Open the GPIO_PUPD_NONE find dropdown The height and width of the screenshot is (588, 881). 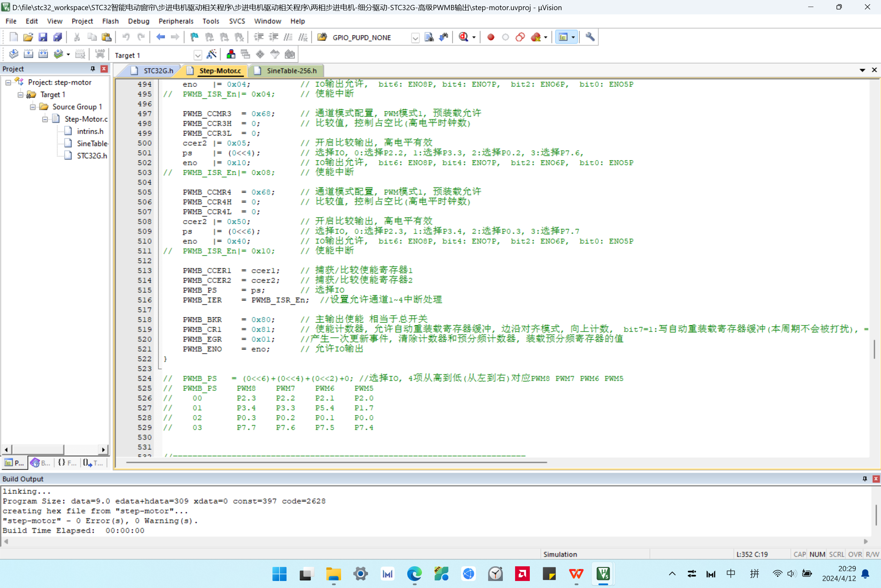tap(415, 38)
